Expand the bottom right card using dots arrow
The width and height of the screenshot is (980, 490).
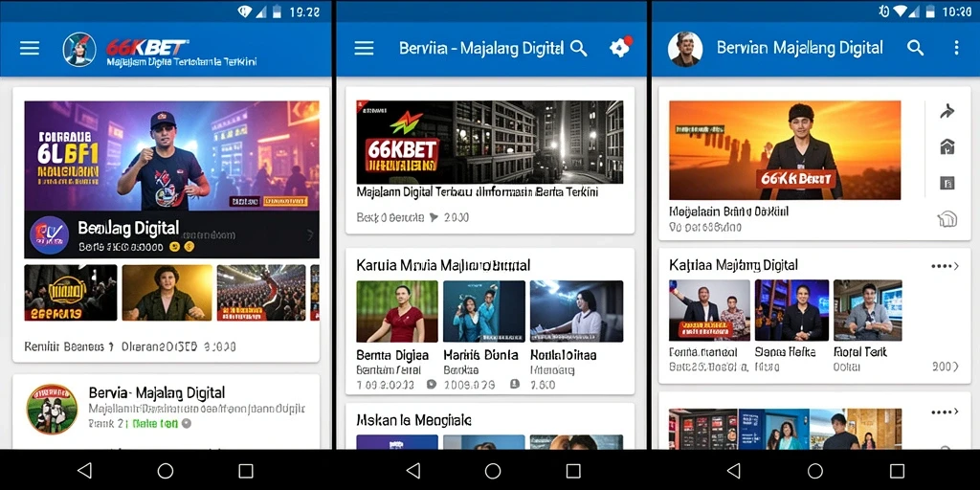(945, 412)
